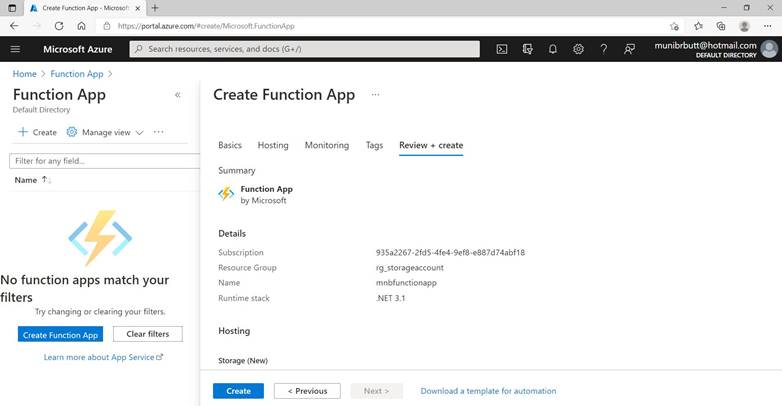Click the account avatar picture
The image size is (782, 406).
point(769,49)
